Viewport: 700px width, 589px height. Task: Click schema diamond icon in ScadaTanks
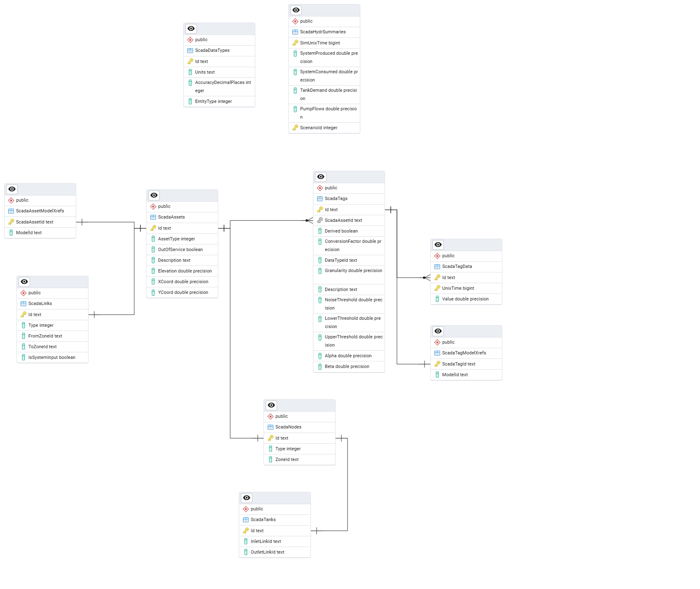[x=246, y=509]
